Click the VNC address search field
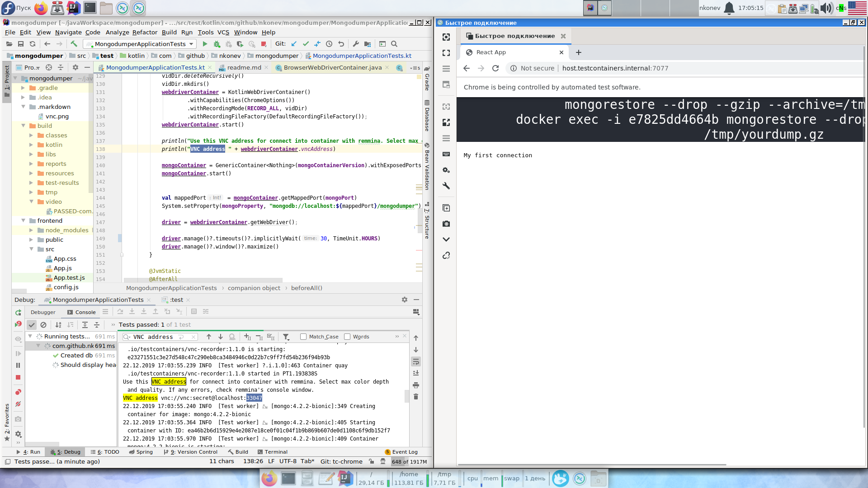The height and width of the screenshot is (488, 868). click(154, 337)
